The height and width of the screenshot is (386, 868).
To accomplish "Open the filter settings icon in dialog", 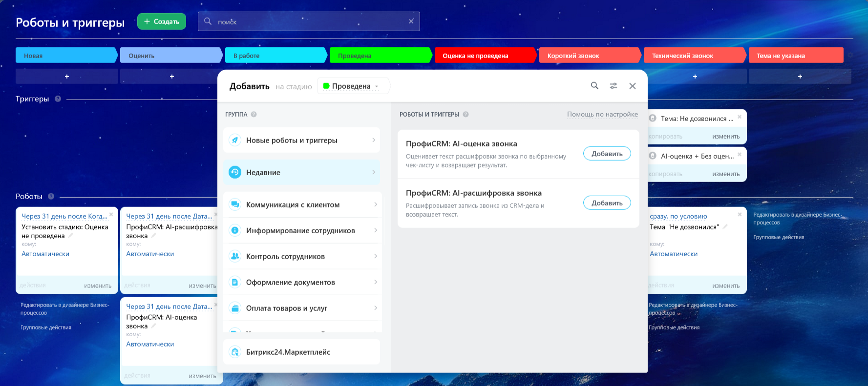I will click(x=614, y=86).
